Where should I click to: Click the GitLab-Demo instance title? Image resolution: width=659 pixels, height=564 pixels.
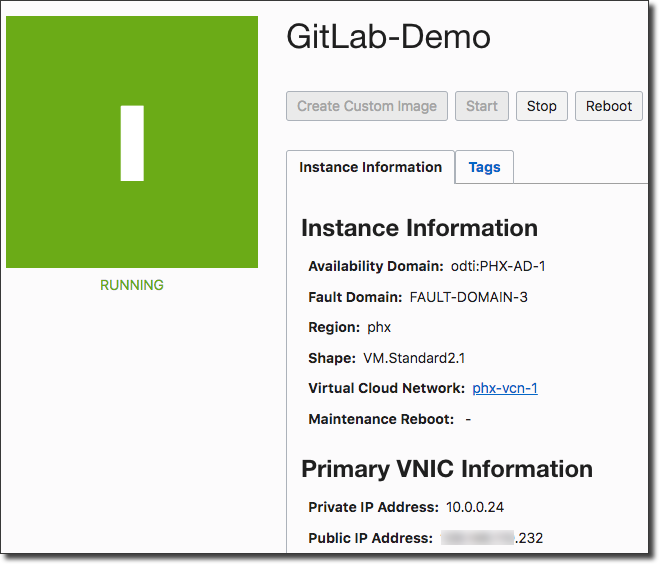point(389,37)
